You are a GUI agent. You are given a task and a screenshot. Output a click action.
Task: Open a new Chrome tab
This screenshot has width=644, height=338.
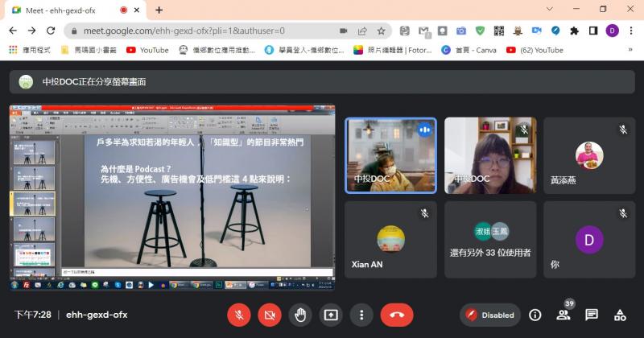(x=159, y=10)
